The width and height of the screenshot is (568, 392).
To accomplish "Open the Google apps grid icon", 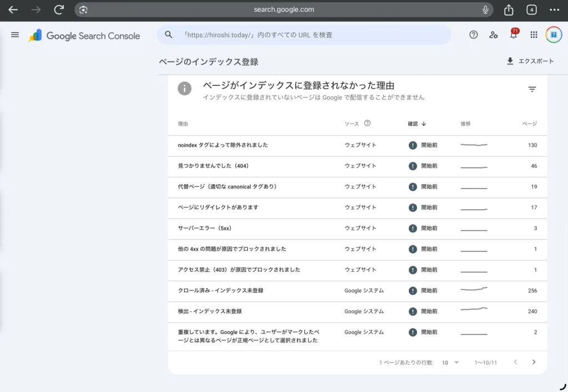I will (533, 34).
